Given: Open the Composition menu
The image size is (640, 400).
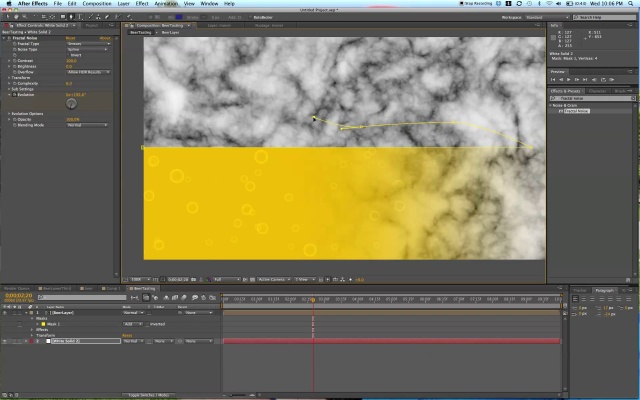Looking at the screenshot, I should click(x=97, y=4).
